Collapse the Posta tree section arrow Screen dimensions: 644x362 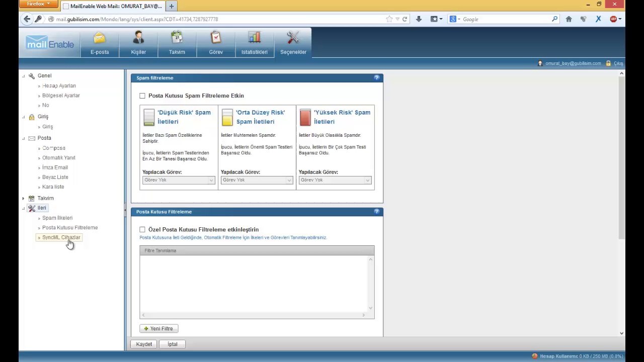pyautogui.click(x=23, y=138)
